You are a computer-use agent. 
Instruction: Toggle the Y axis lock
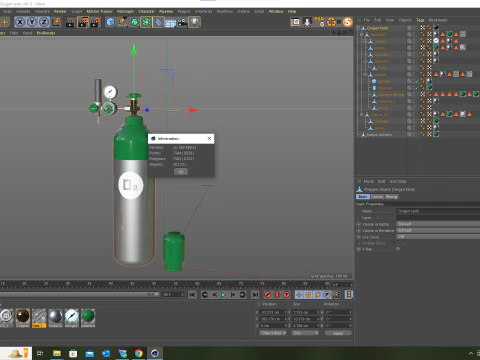pyautogui.click(x=32, y=22)
